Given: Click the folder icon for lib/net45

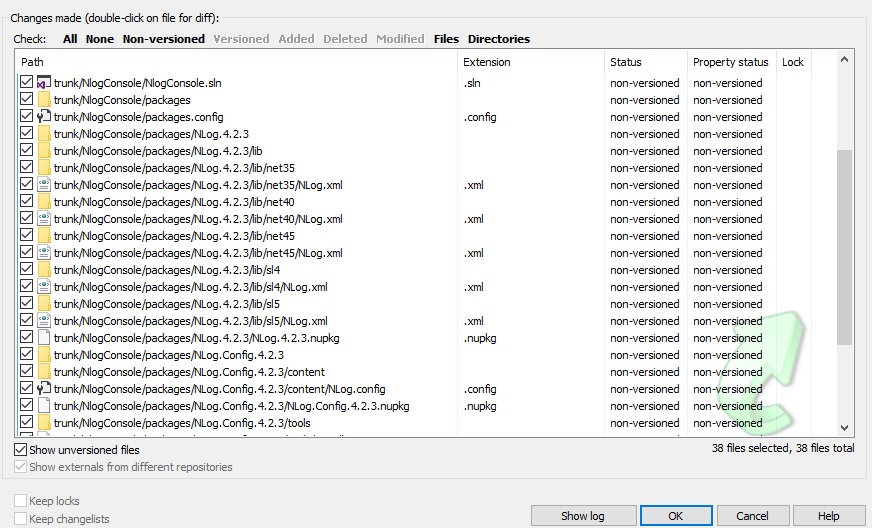Looking at the screenshot, I should (x=44, y=236).
